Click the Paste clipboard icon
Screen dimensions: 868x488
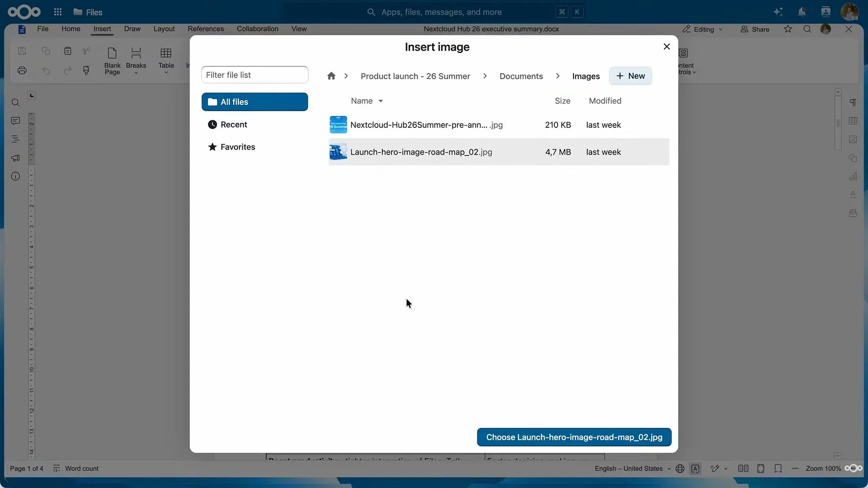click(x=67, y=51)
